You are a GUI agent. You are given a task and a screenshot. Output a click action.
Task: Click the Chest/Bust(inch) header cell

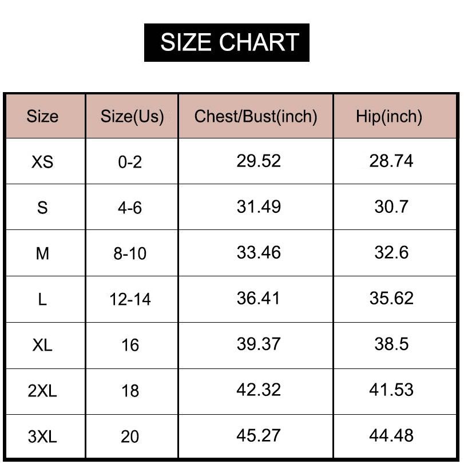256,116
